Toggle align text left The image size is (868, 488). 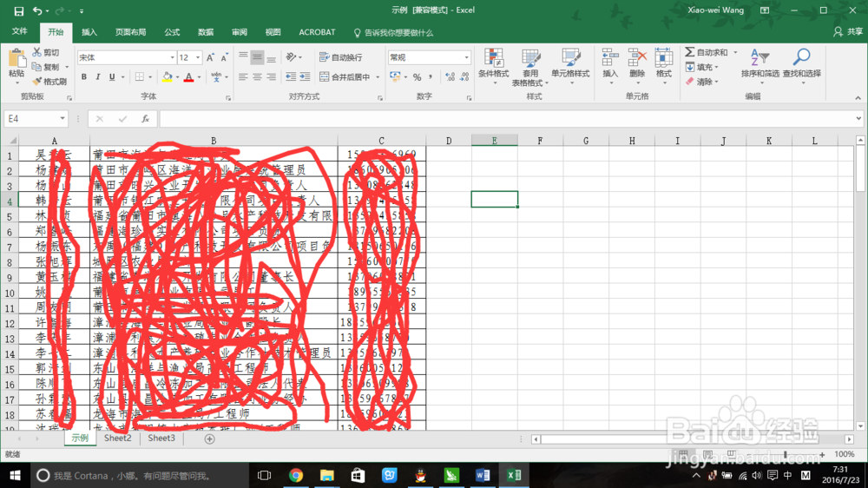click(x=243, y=77)
